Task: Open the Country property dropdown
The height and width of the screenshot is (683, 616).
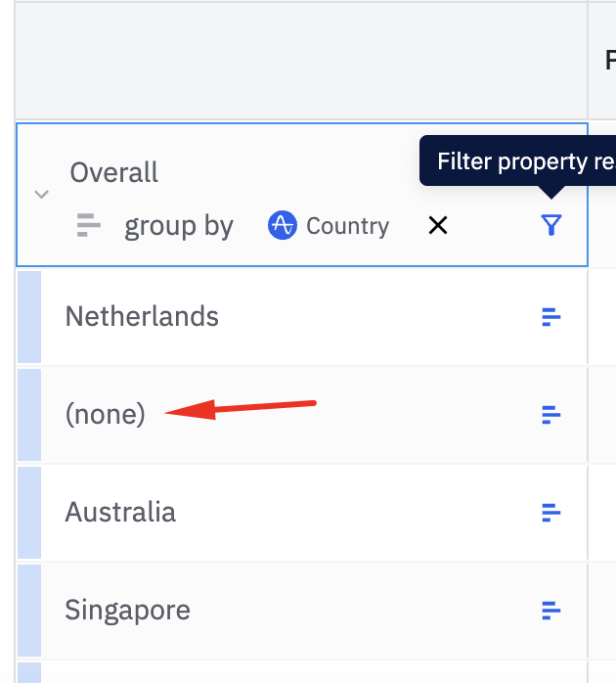Action: click(347, 226)
